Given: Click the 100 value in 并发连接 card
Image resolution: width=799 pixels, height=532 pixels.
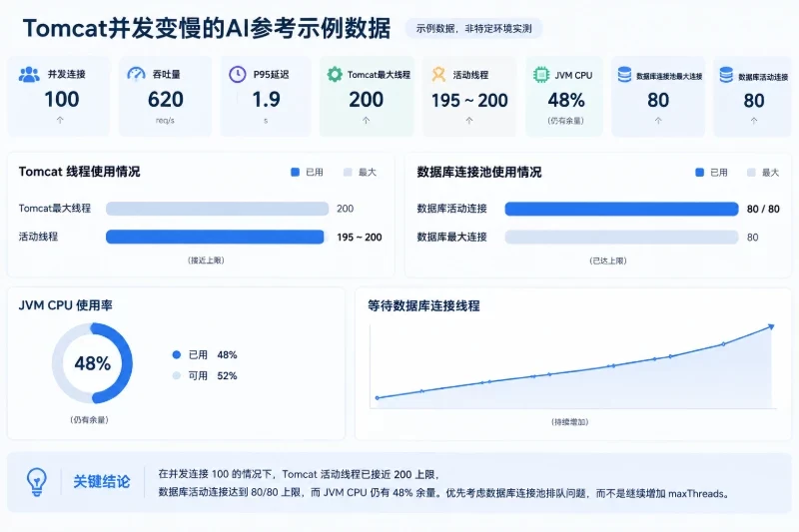Looking at the screenshot, I should coord(62,99).
